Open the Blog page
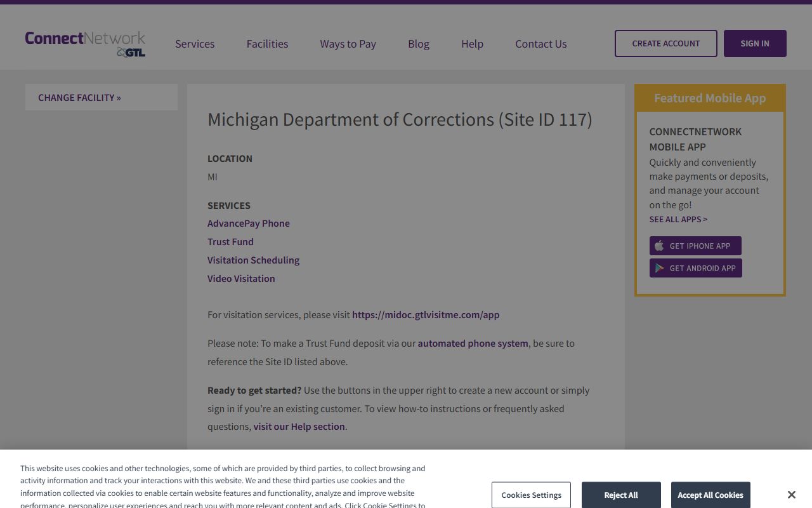Screen dimensions: 812x508 click(419, 44)
